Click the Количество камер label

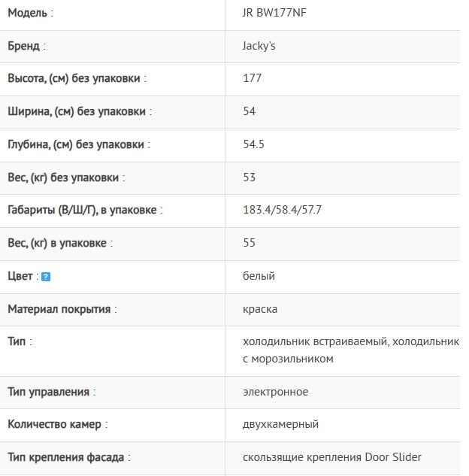click(56, 424)
